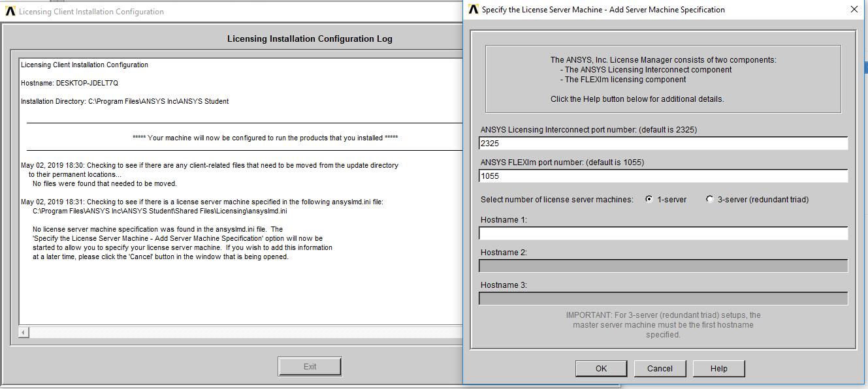
Task: Click 'The FLEXlm licensing component' line
Action: 623,80
